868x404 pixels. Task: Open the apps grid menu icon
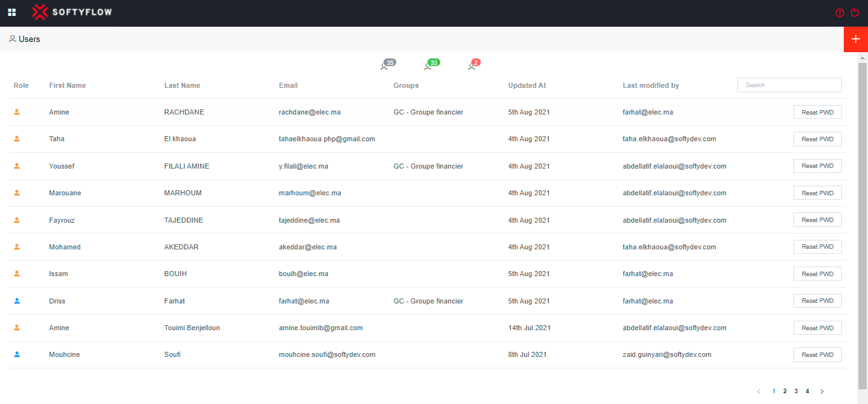[12, 13]
